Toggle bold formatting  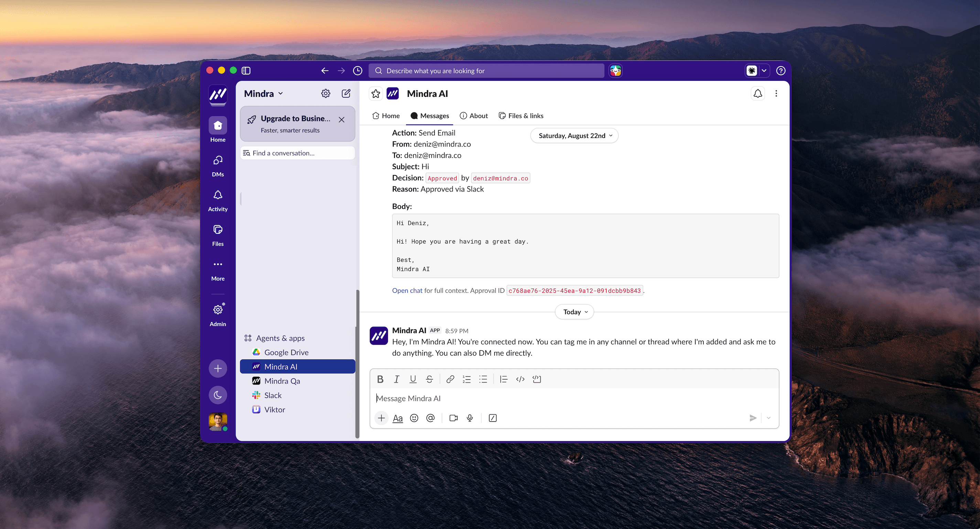coord(380,379)
